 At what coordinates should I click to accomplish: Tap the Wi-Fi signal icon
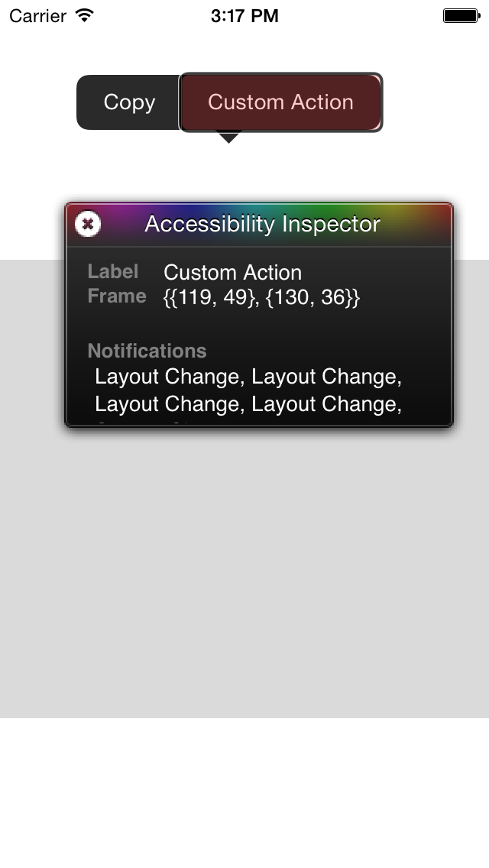(85, 15)
